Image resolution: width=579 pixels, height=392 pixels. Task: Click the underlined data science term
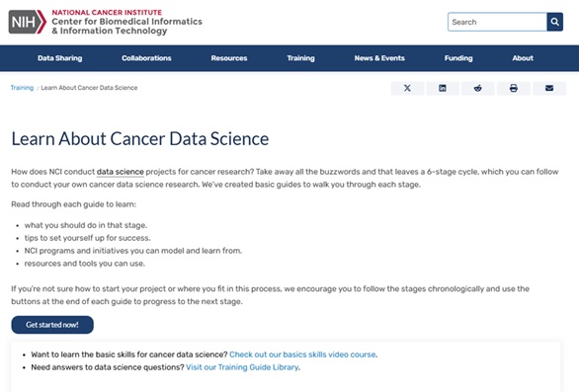[x=120, y=172]
